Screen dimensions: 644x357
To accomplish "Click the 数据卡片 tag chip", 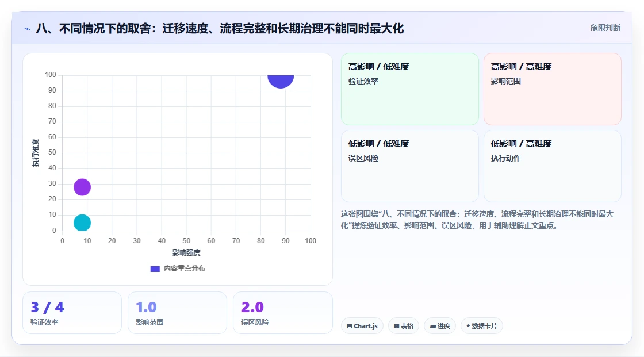I will coord(482,326).
